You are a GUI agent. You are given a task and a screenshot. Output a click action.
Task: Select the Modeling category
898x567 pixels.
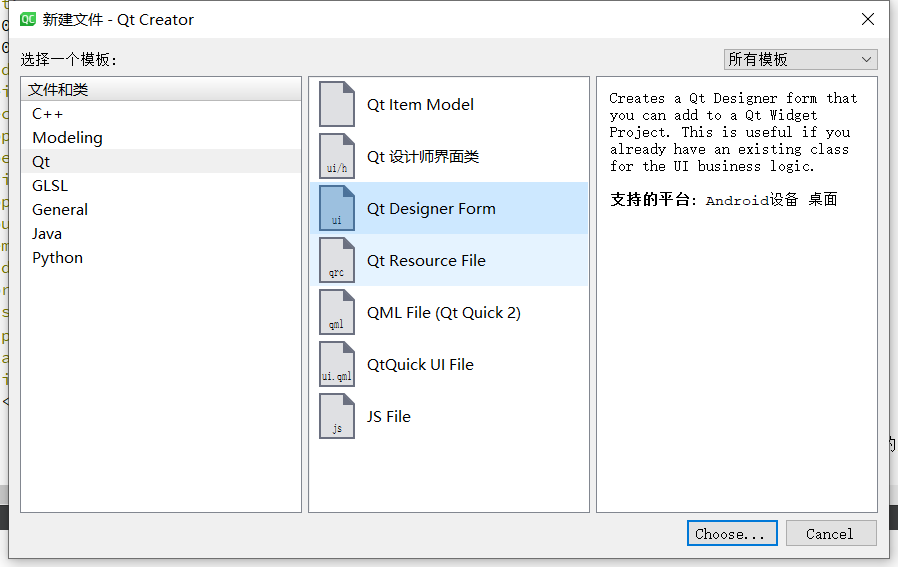coord(161,137)
